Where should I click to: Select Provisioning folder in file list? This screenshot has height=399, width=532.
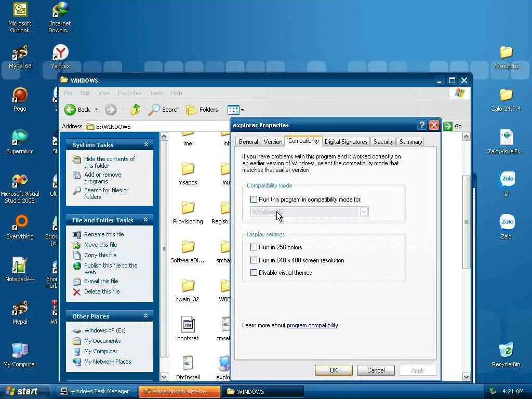click(188, 212)
